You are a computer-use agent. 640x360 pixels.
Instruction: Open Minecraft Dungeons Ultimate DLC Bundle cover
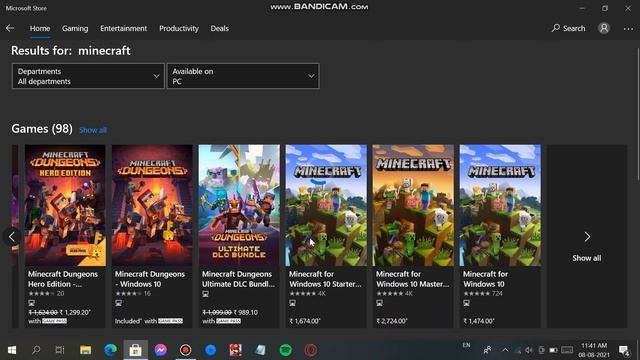click(x=239, y=205)
